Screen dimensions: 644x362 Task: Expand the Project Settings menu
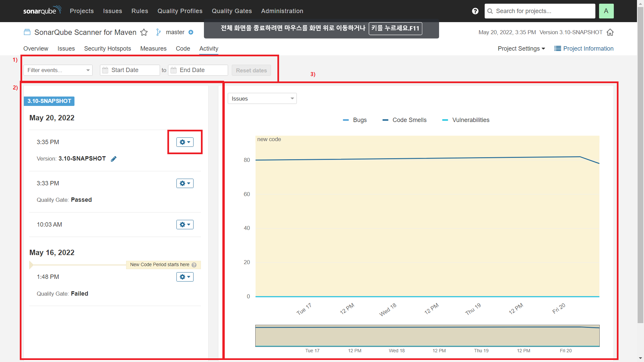point(521,49)
